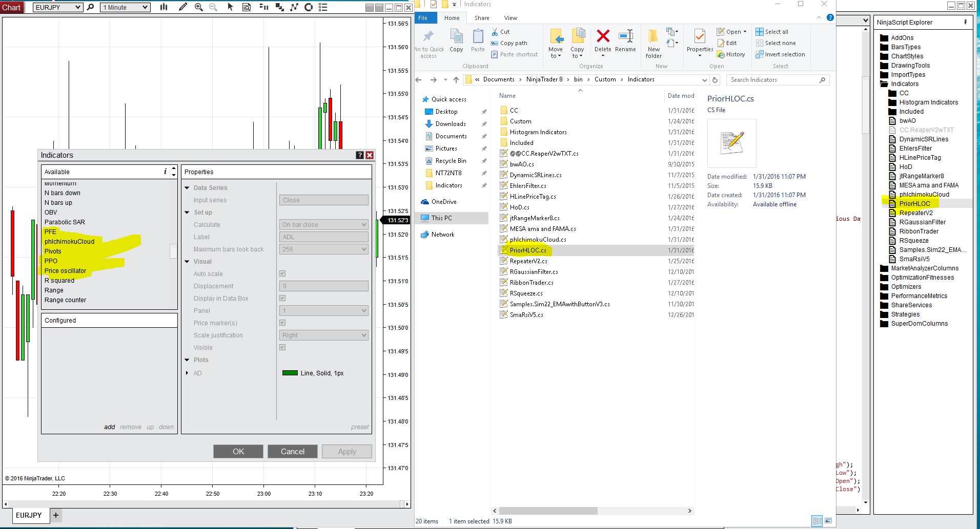Click the 'add' link under Configured
This screenshot has width=980, height=529.
110,427
